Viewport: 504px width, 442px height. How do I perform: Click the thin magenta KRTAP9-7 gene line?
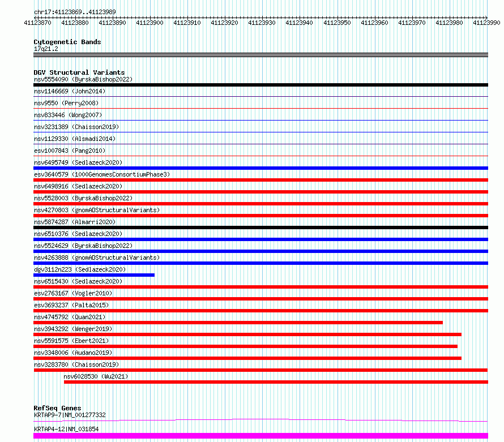click(260, 420)
